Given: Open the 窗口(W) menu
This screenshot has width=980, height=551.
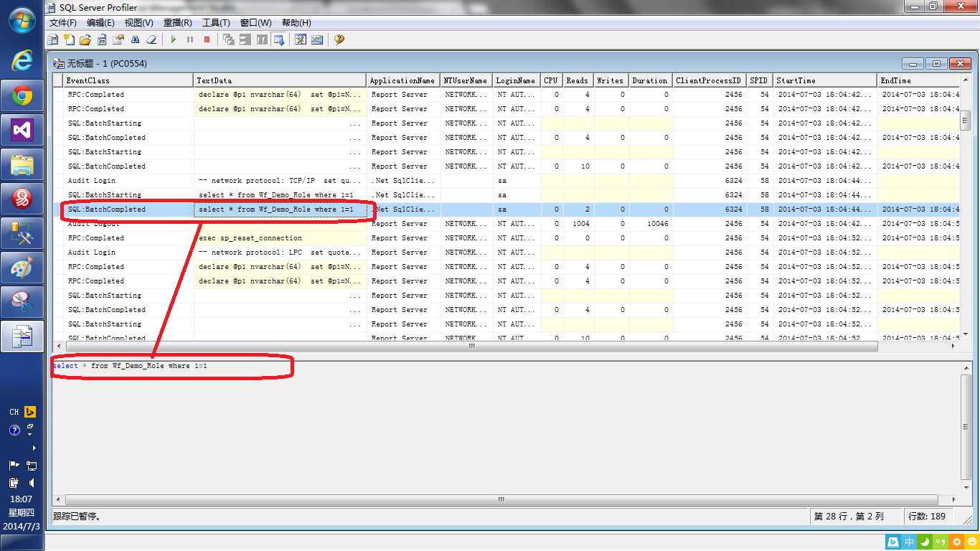Looking at the screenshot, I should (256, 23).
